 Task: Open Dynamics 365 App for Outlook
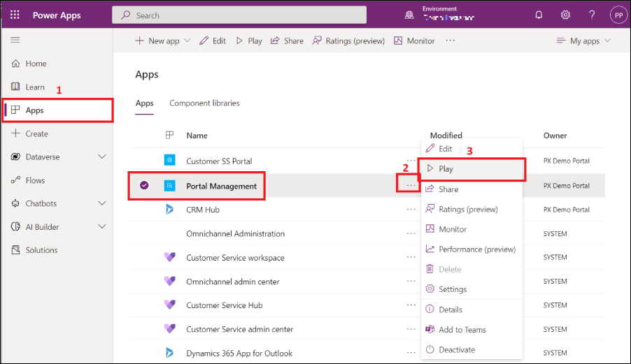tap(239, 354)
